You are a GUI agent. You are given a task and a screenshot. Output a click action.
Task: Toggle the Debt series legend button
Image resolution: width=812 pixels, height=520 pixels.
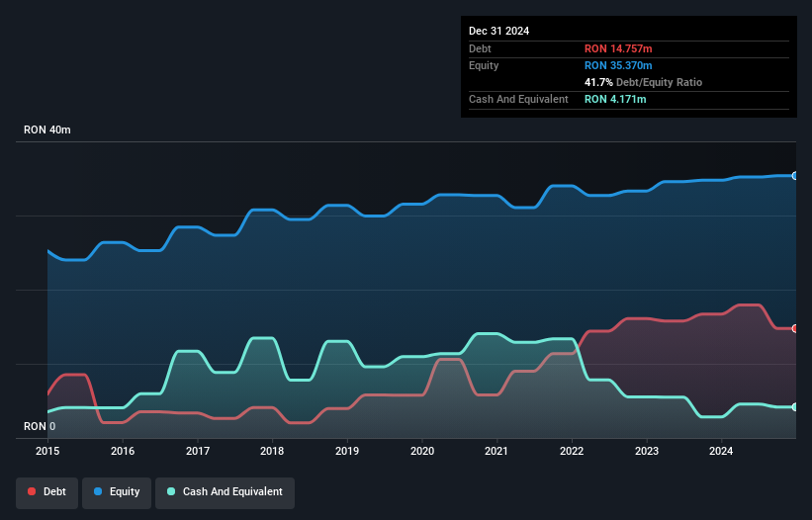[x=47, y=492]
